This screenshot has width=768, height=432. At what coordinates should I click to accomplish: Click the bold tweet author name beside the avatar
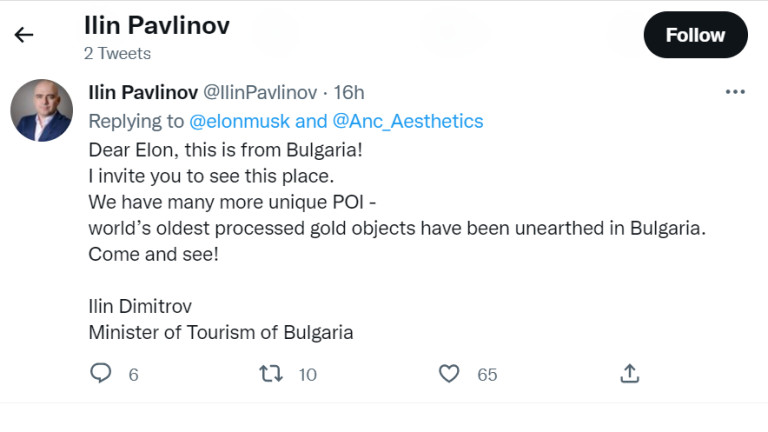144,92
